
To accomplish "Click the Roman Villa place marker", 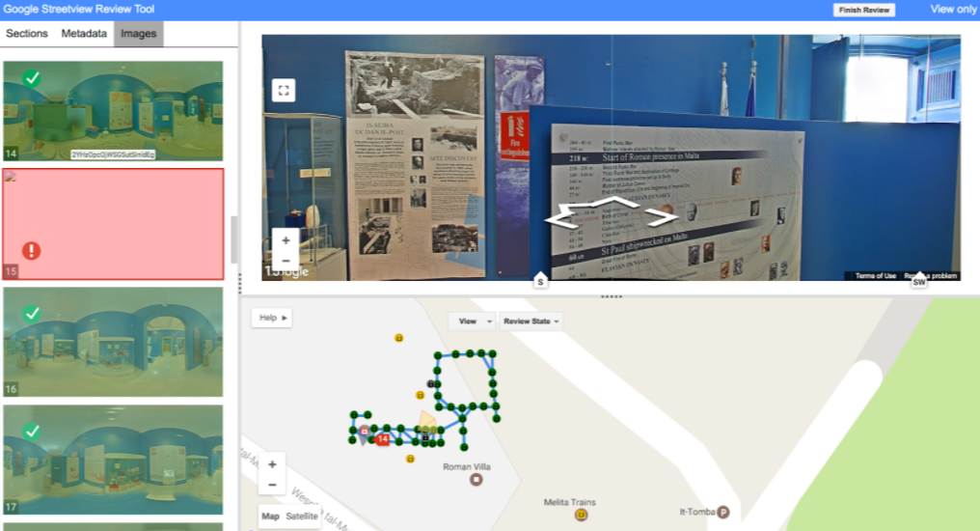I will point(476,480).
